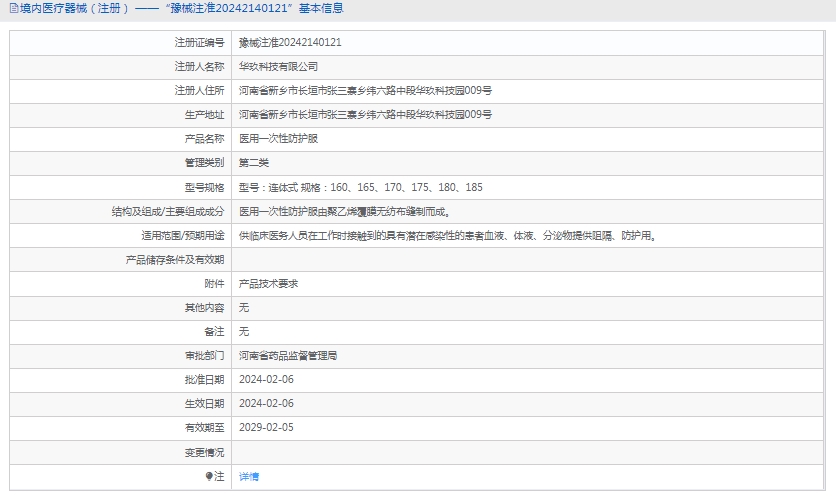The height and width of the screenshot is (496, 836).
Task: Click approving department 河南省药品监督管理局
Action: [288, 356]
